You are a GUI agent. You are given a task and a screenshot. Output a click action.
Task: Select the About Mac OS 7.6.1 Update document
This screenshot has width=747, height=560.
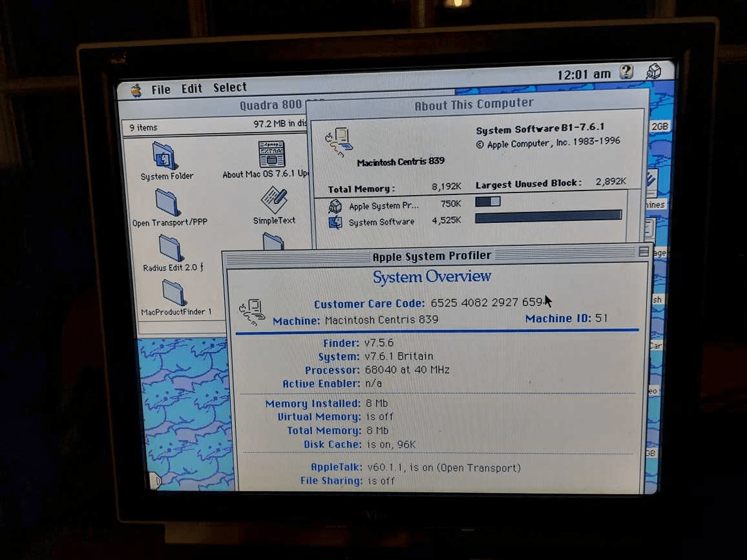click(x=271, y=155)
